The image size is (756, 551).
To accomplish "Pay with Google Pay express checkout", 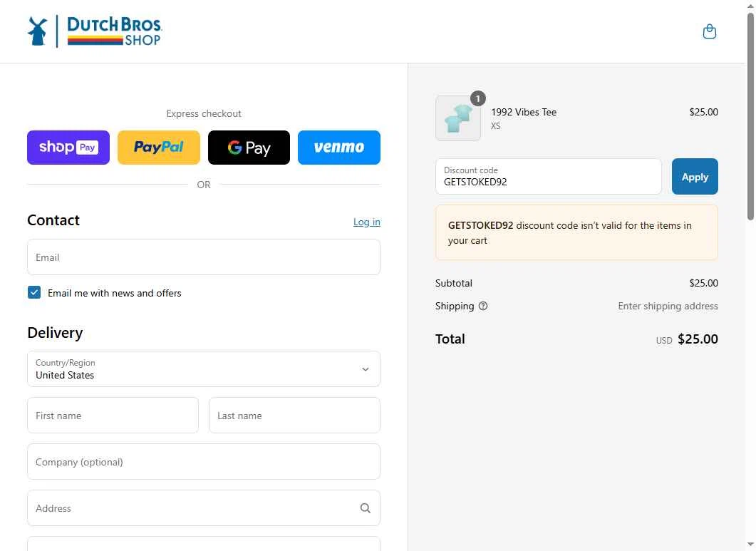I will click(x=249, y=147).
